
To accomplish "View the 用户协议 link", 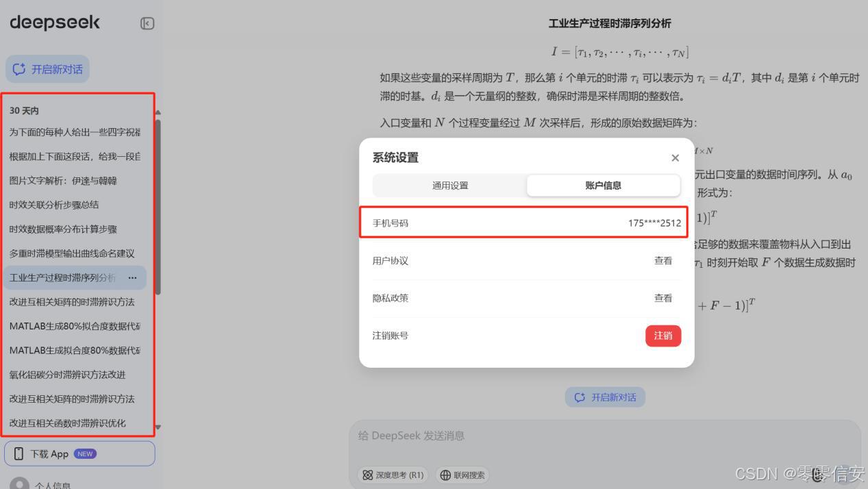I will coord(663,261).
